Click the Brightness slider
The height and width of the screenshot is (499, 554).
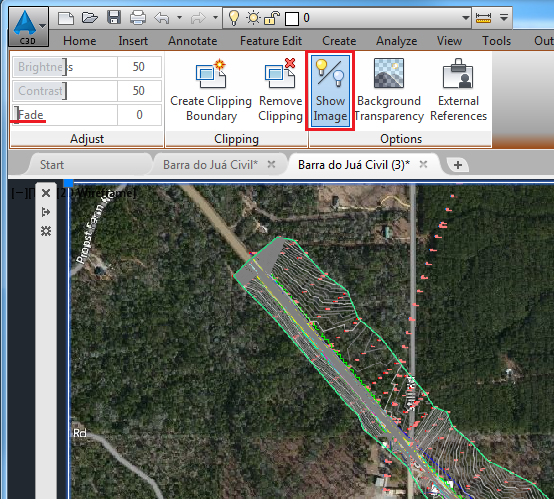(65, 67)
